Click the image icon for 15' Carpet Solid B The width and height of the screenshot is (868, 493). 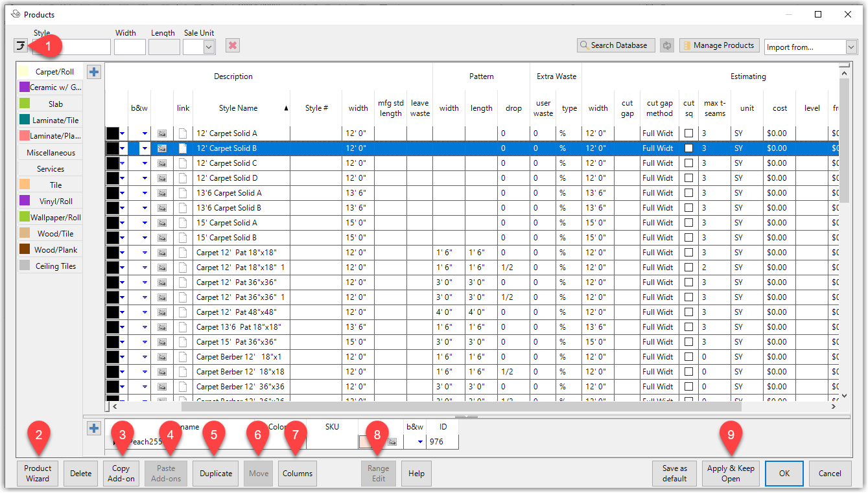[x=162, y=238]
